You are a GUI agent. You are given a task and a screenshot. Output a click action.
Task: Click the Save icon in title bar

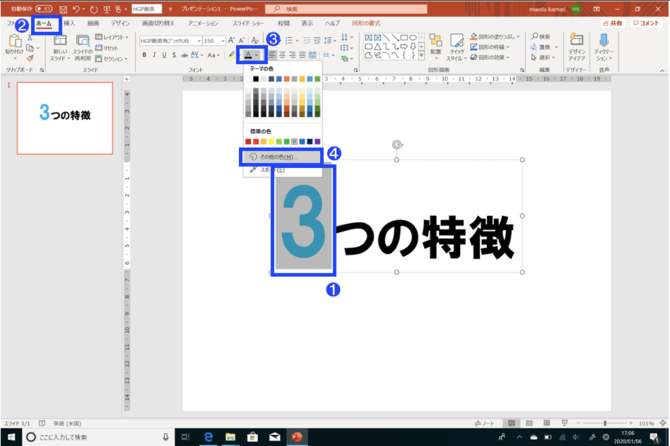(63, 9)
